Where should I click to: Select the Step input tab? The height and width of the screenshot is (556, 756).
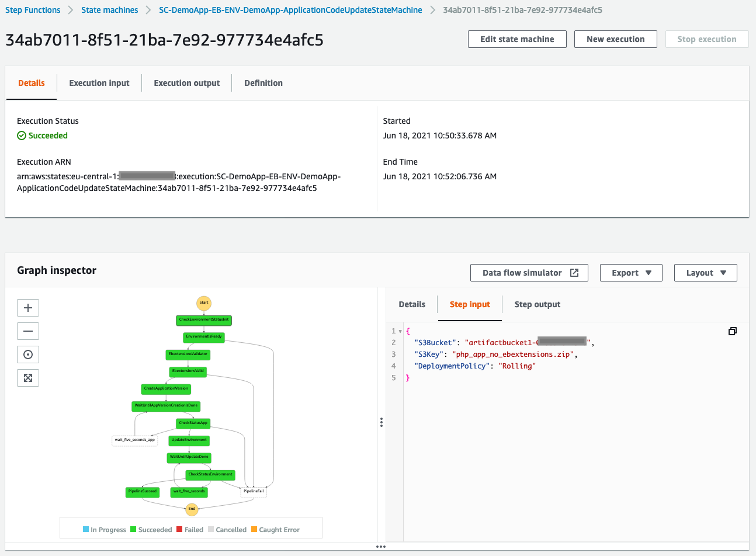click(470, 304)
